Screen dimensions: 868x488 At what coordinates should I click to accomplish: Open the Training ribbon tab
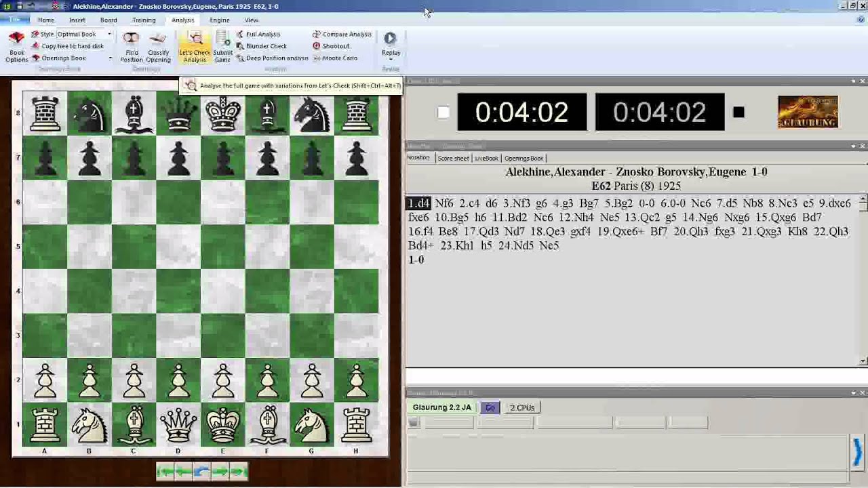coord(144,20)
